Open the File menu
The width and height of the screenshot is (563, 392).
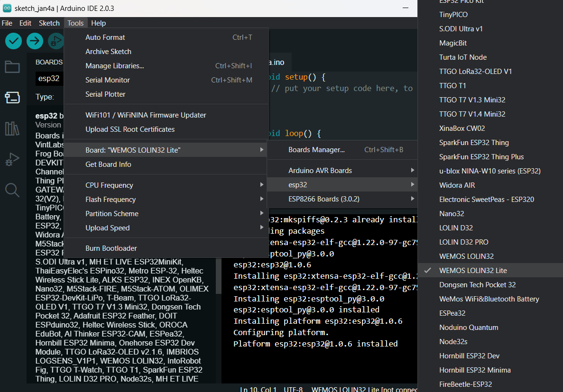[7, 23]
